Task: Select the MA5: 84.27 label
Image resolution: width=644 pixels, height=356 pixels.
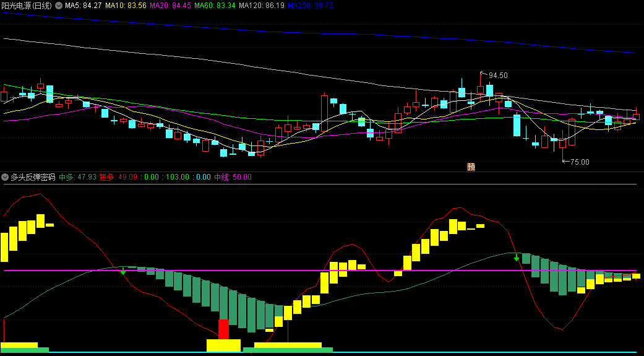Action: [84, 6]
